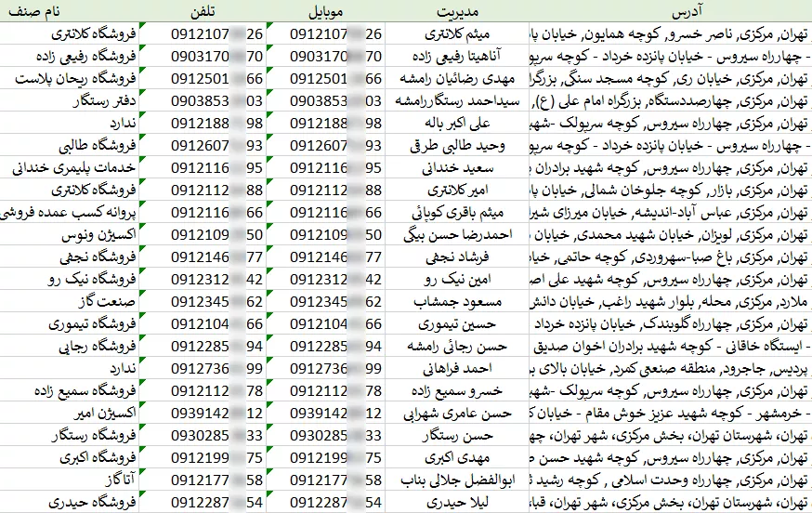Click the business cell 'فروشگاه اکبری'

[70, 457]
